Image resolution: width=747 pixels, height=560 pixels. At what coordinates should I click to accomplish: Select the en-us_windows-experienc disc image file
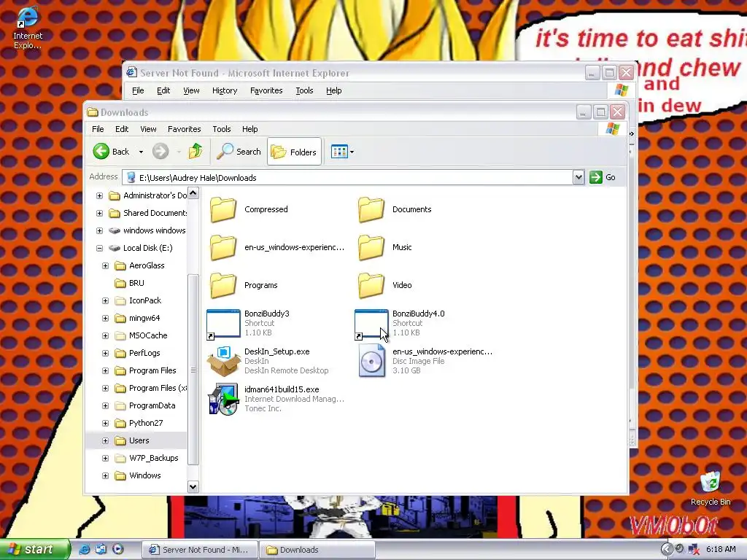tap(371, 360)
